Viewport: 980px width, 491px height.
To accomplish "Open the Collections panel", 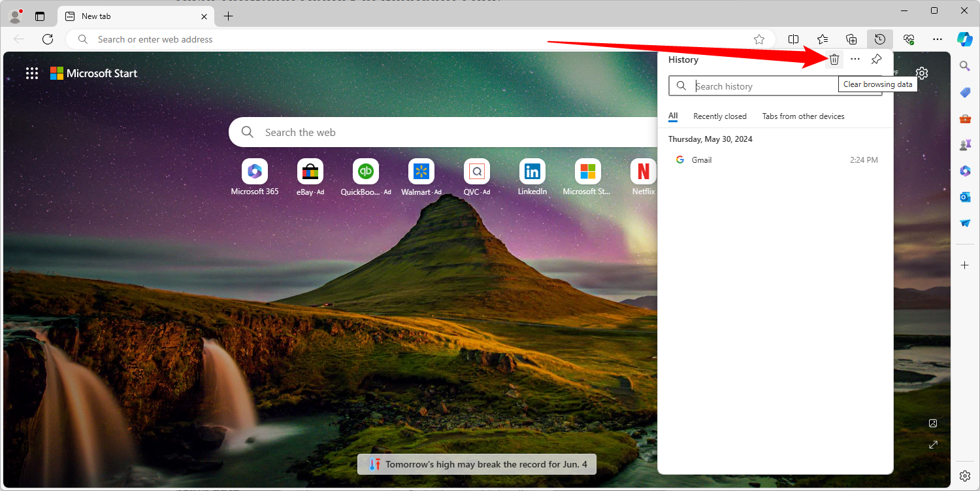I will click(851, 39).
